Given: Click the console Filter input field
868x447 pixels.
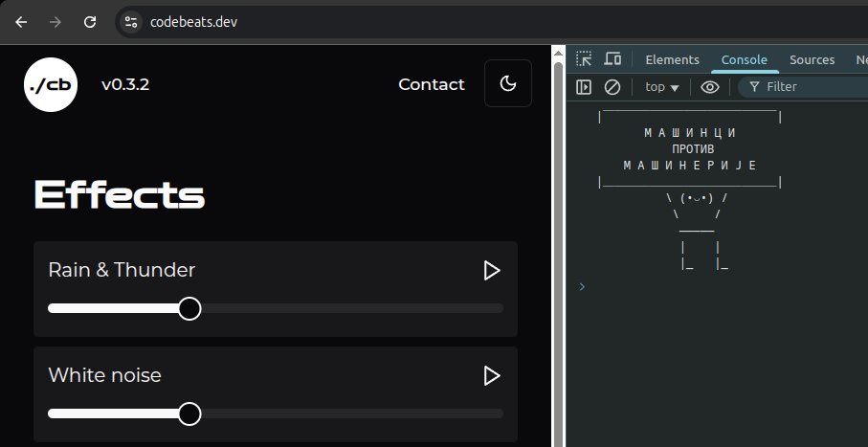Looking at the screenshot, I should click(803, 87).
